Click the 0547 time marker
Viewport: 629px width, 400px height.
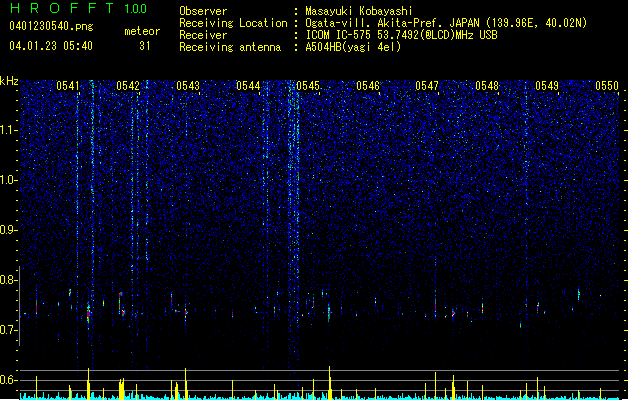click(427, 86)
